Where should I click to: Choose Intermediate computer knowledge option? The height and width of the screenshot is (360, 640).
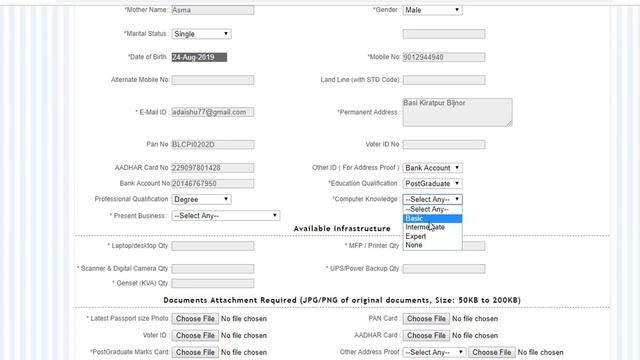(x=432, y=227)
